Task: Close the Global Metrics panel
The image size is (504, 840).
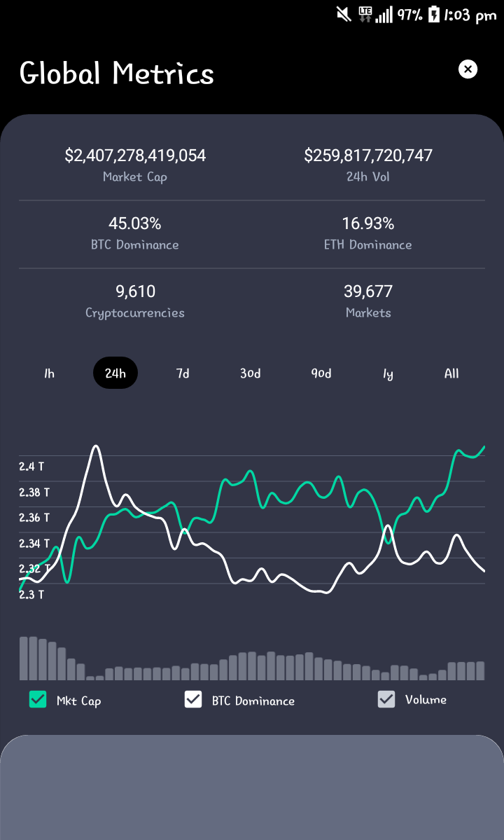Action: pyautogui.click(x=468, y=69)
